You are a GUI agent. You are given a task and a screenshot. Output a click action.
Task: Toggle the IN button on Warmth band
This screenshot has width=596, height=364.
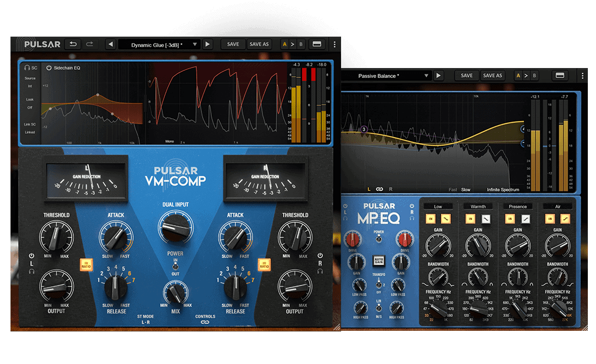(x=469, y=219)
